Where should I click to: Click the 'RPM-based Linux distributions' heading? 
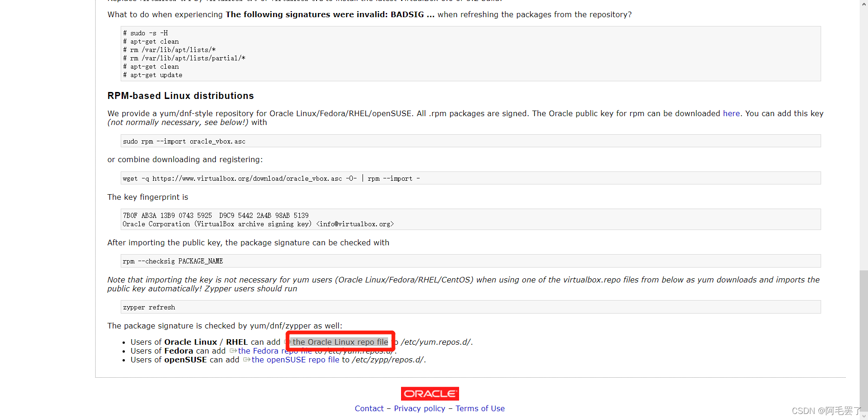click(x=181, y=96)
